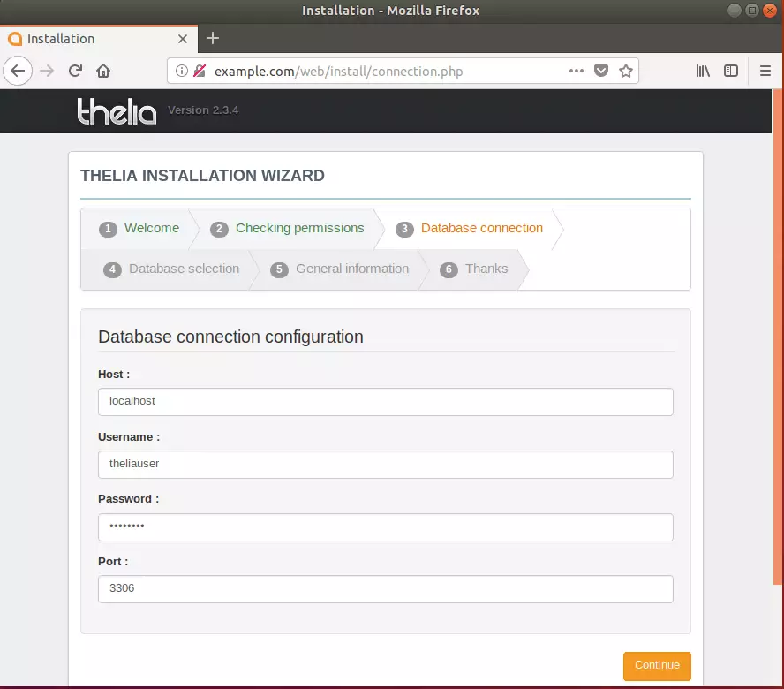Screen dimensions: 784x689
Task: Show site information icon in address bar
Action: 182,71
